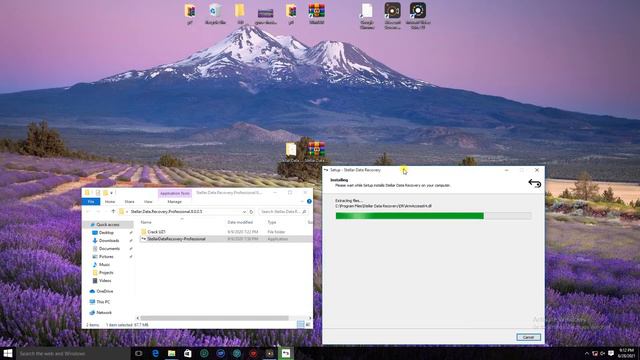This screenshot has width=640, height=360.
Task: Expand the Explorer ribbon with the chevron
Action: 302,202
